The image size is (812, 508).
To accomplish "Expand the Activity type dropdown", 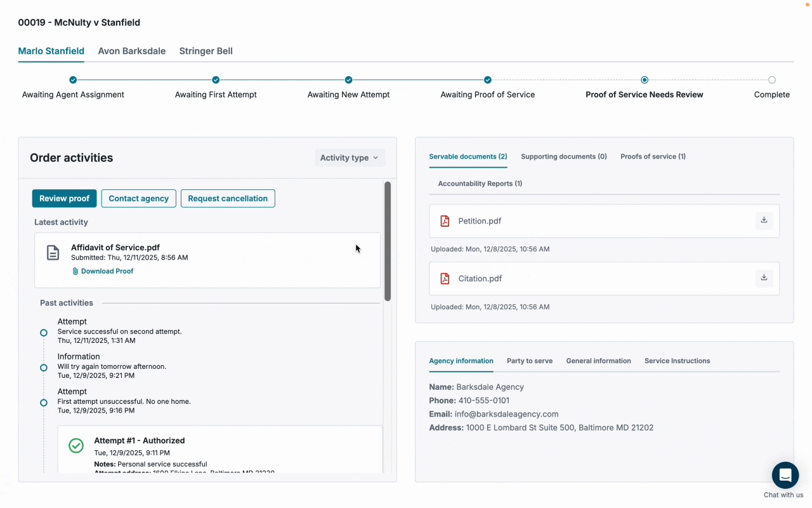I will 350,157.
